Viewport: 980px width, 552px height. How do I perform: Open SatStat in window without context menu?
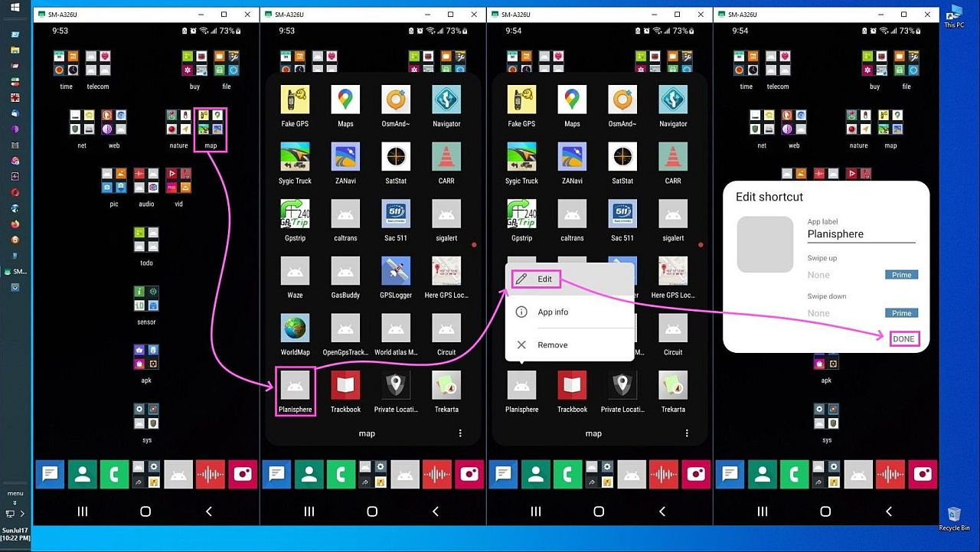coord(396,157)
